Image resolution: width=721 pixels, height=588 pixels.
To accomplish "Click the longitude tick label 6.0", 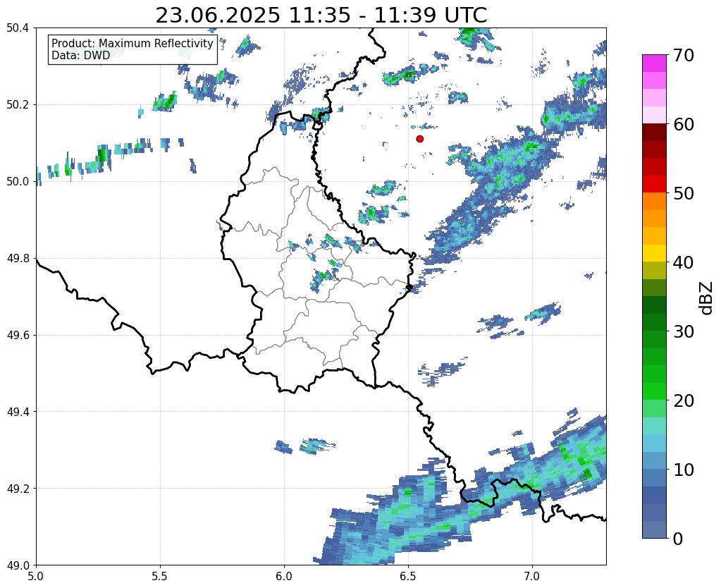I will pyautogui.click(x=284, y=575).
